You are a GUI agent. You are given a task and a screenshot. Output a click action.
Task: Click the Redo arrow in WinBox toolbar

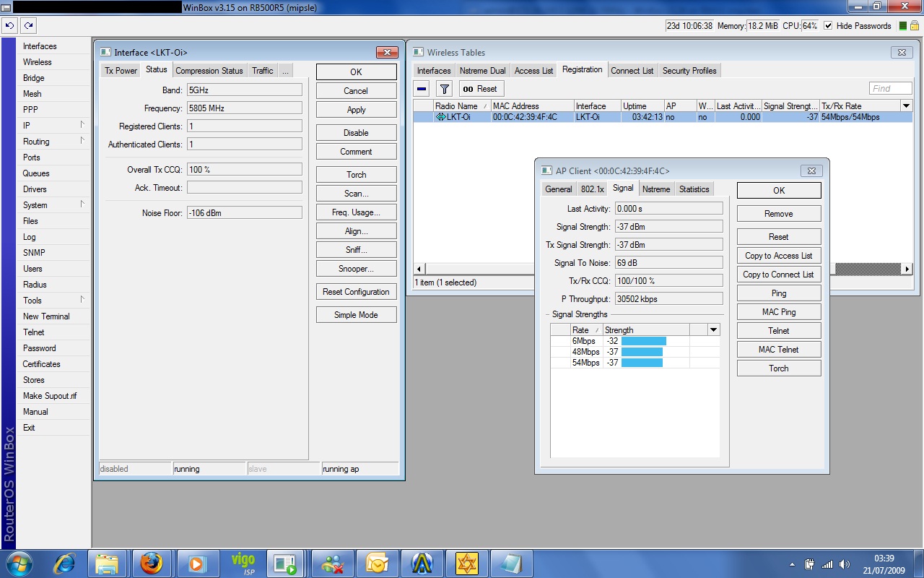28,25
